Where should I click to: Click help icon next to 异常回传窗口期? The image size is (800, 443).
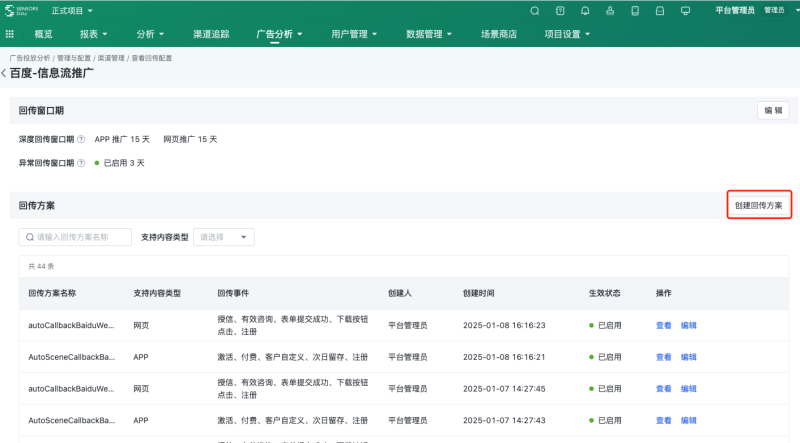(81, 163)
